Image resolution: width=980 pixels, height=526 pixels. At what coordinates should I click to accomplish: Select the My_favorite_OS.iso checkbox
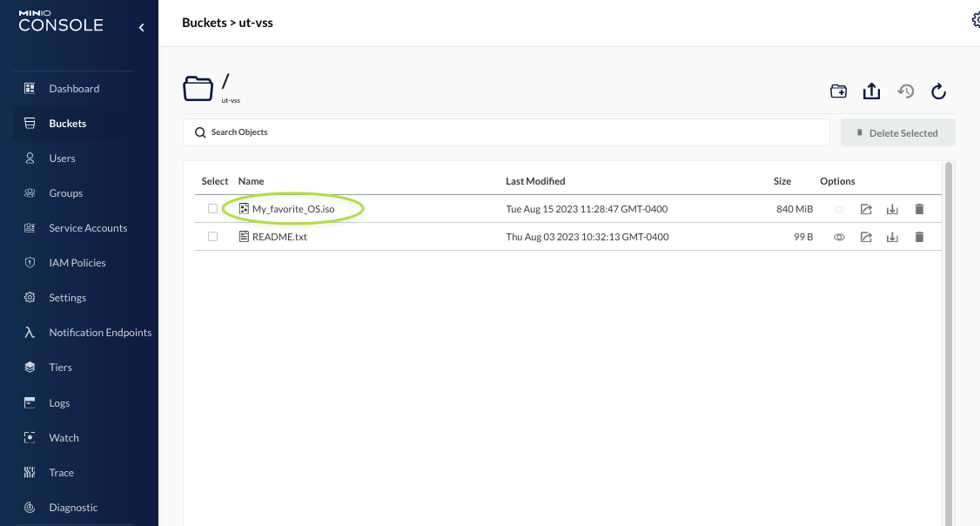point(213,209)
